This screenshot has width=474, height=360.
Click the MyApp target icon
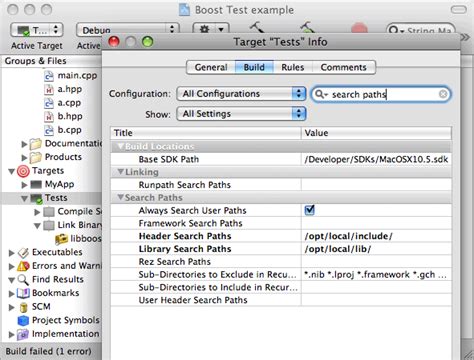tap(36, 184)
